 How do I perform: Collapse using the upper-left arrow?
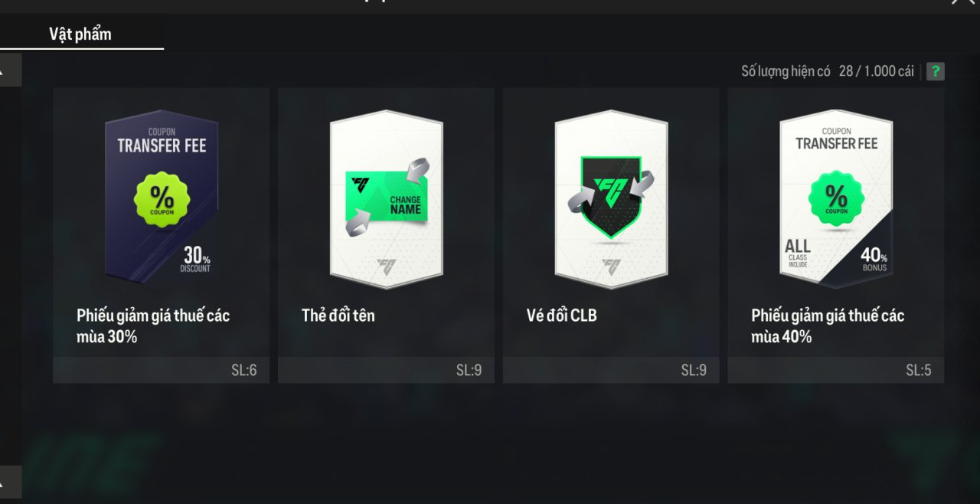(x=10, y=70)
